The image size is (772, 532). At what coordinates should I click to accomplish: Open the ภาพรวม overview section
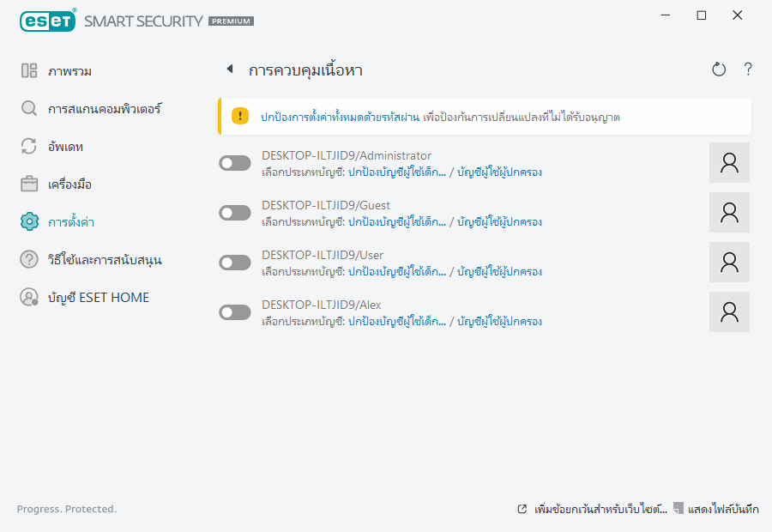point(69,71)
